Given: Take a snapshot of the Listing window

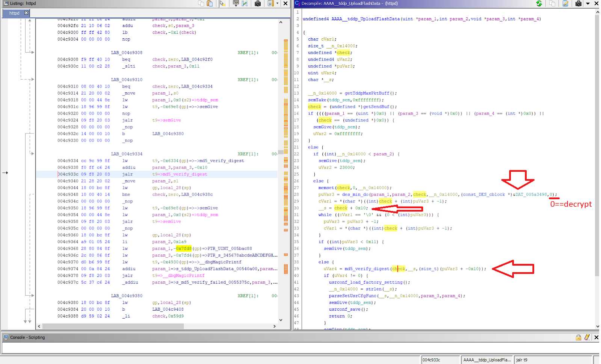Looking at the screenshot, I should pyautogui.click(x=258, y=3).
